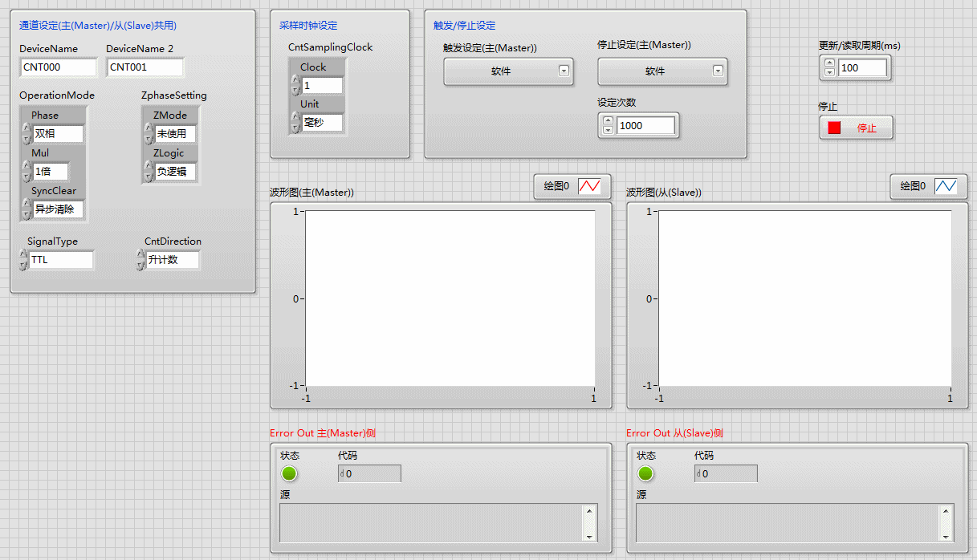This screenshot has height=560, width=977.
Task: Click the red plot icon for Master waveform legend
Action: [589, 186]
